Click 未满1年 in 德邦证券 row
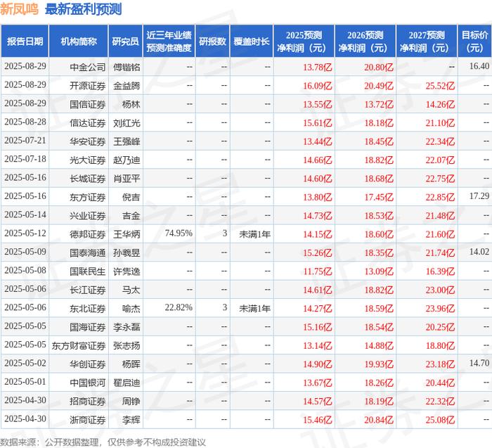The image size is (492, 448). click(x=254, y=234)
